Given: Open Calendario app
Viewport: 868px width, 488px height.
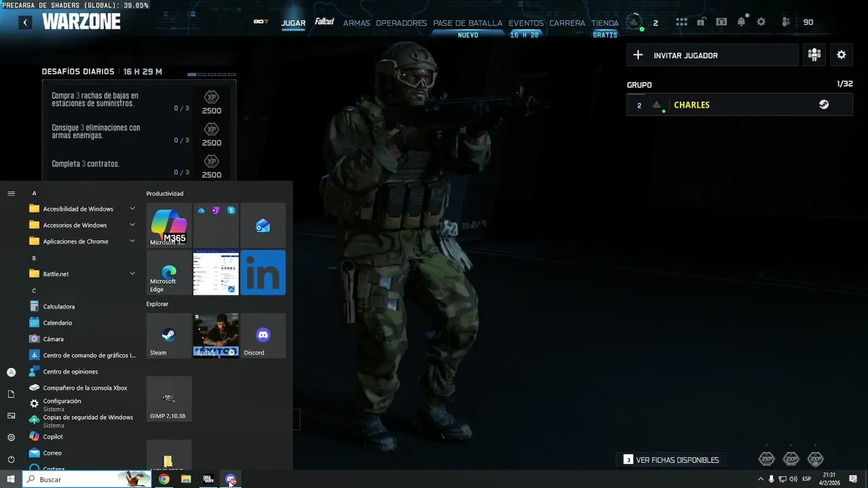Looking at the screenshot, I should [x=83, y=323].
